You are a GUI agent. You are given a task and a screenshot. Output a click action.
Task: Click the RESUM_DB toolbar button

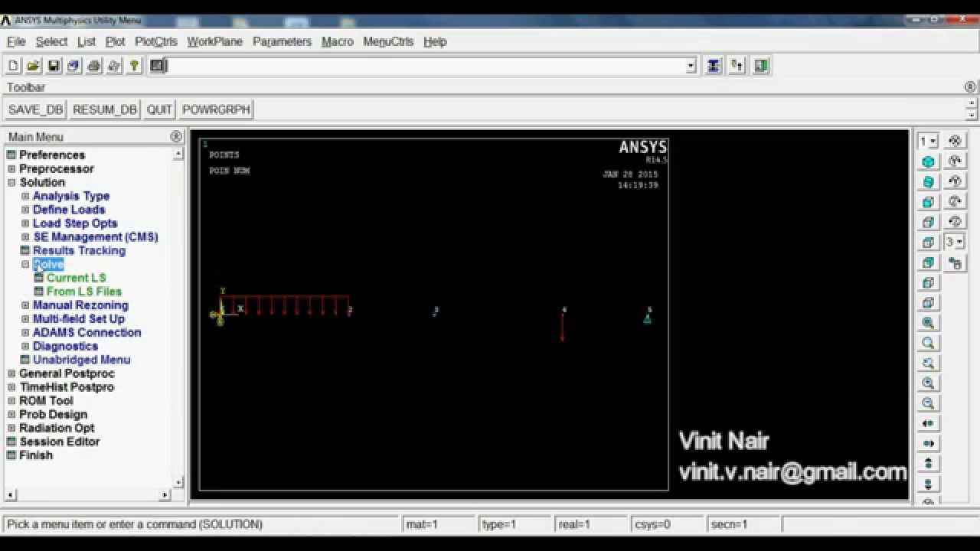click(x=104, y=109)
